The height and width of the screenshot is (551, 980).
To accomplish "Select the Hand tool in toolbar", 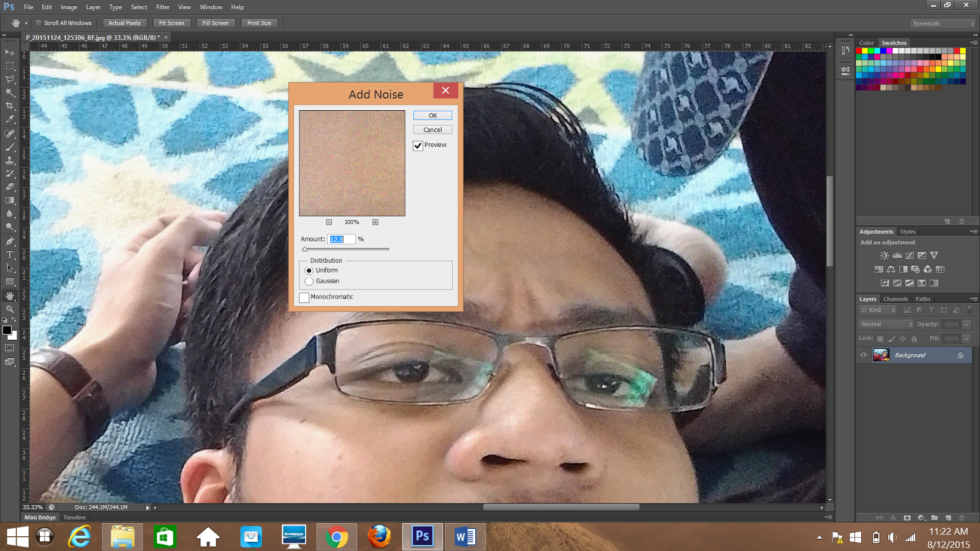I will pos(10,296).
